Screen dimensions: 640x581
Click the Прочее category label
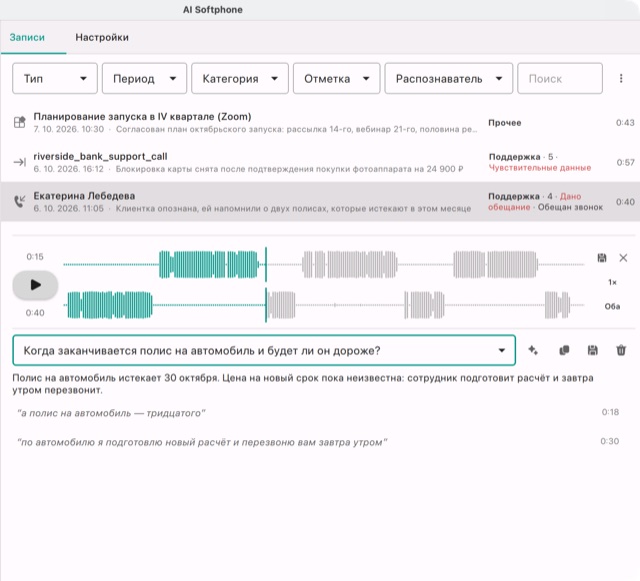504,123
